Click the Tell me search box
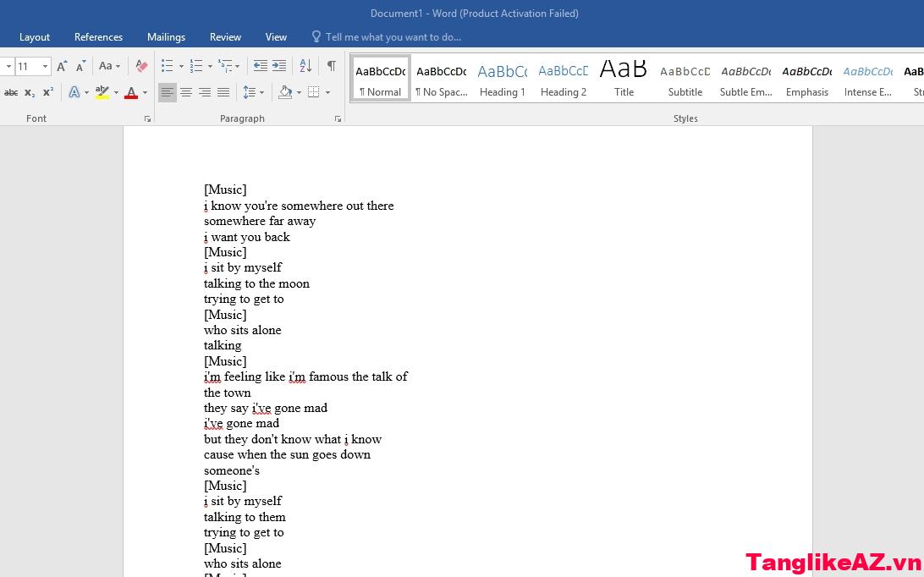 tap(393, 37)
